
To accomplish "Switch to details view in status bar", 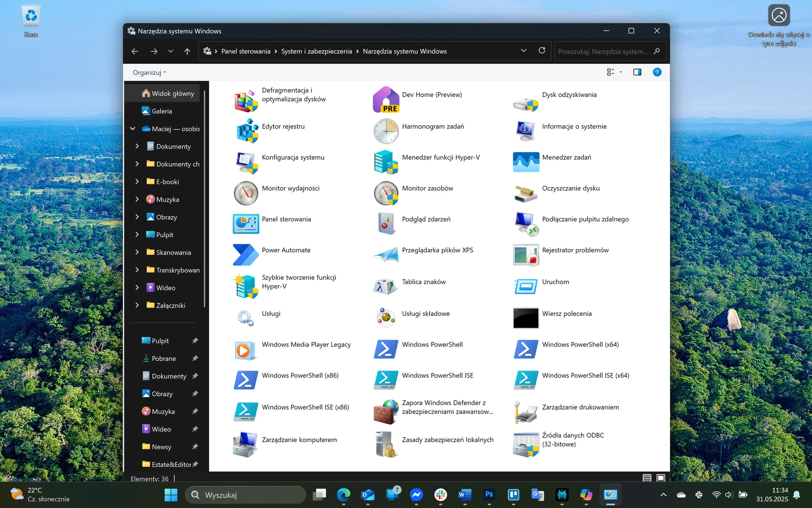I will click(647, 478).
